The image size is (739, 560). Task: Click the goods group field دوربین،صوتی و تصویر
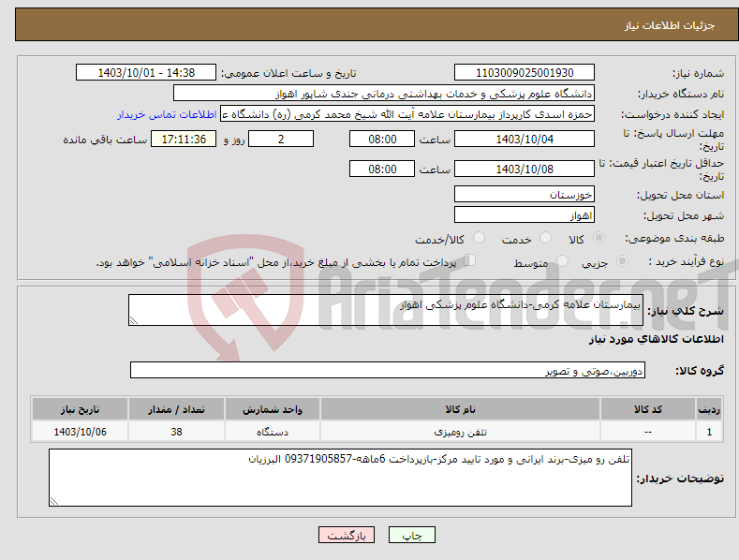click(x=388, y=371)
